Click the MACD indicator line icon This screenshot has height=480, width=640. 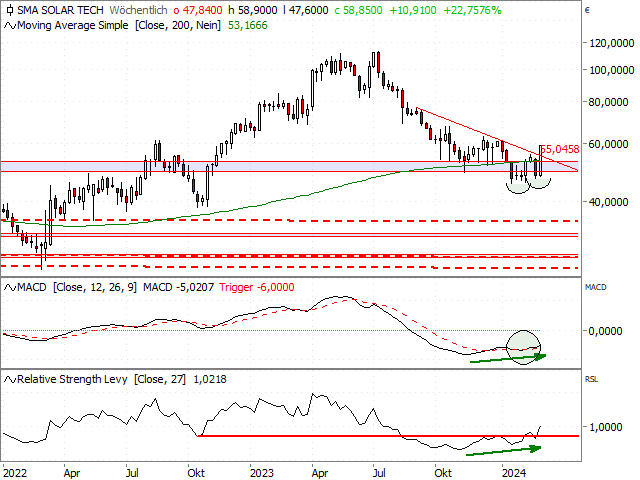pyautogui.click(x=10, y=288)
